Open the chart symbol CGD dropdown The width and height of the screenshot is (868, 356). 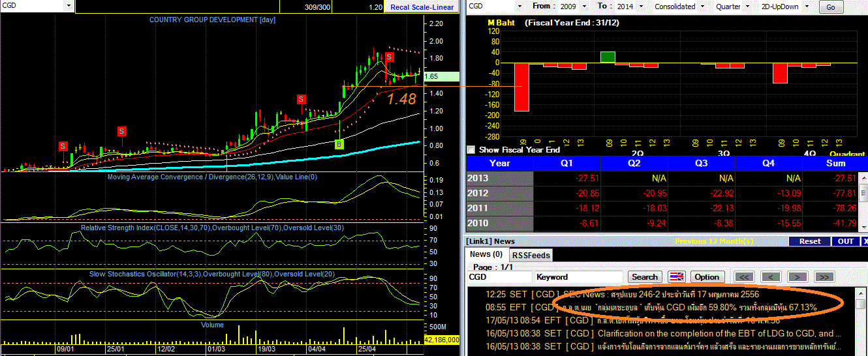[x=69, y=6]
